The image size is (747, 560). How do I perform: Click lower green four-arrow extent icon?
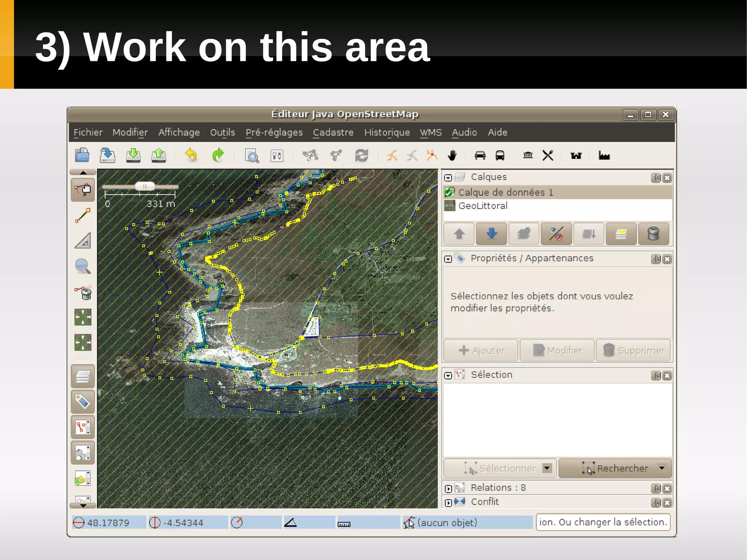coord(83,343)
